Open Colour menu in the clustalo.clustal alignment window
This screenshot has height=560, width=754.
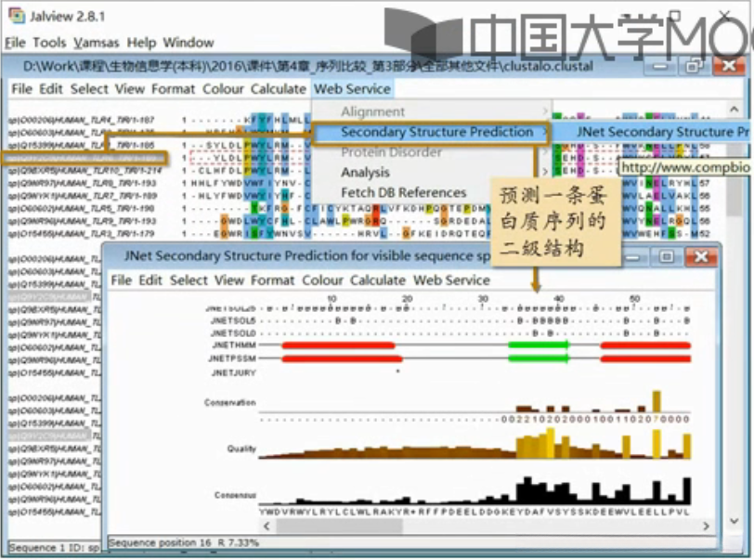point(223,89)
